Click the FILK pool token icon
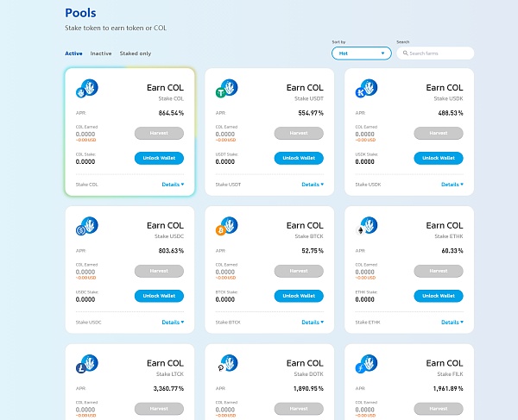The image size is (518, 420). pyautogui.click(x=365, y=364)
